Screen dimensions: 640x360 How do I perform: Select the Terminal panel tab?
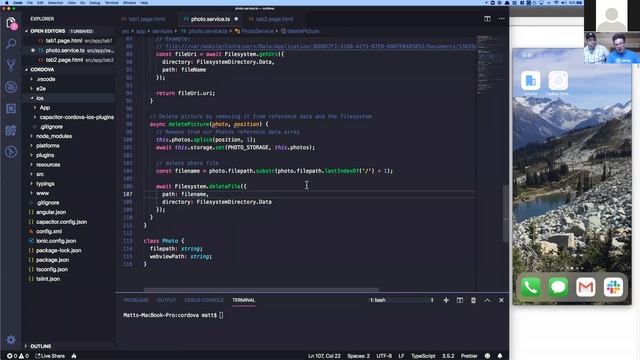point(244,300)
